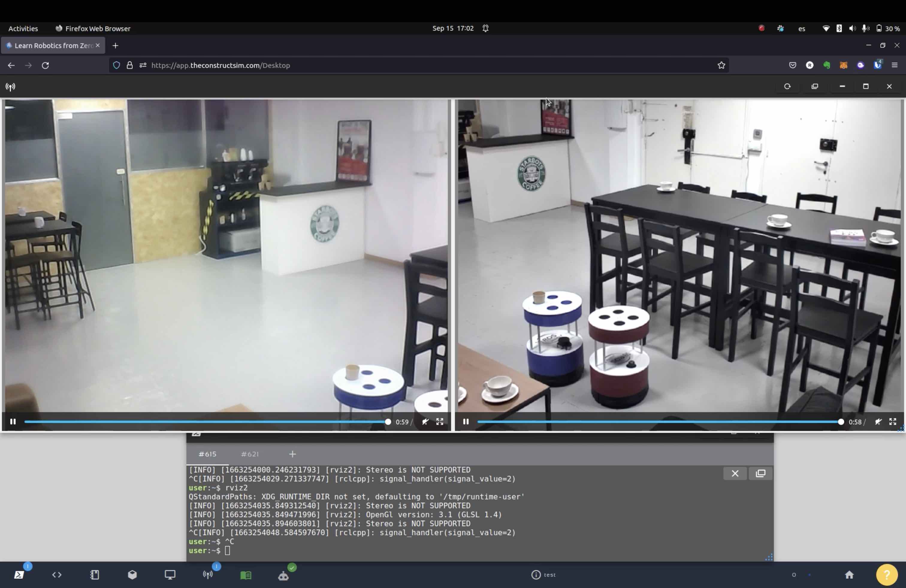Screen dimensions: 906x588
Task: Open left video in fullscreen
Action: [x=440, y=422]
